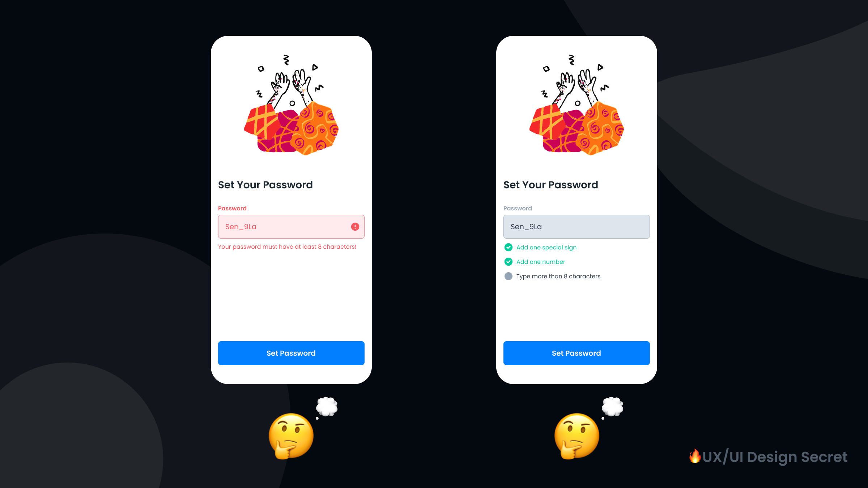
Task: Click the green checkmark icon for number requirement
Action: tap(508, 262)
